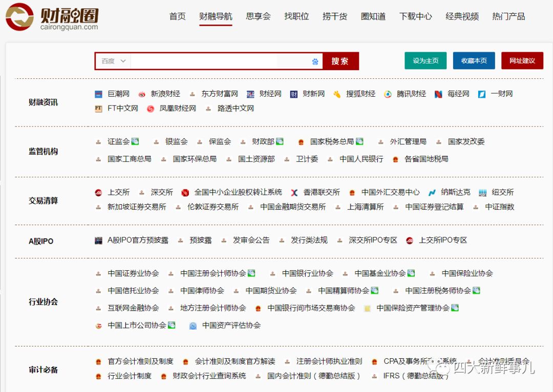The image size is (553, 392).
Task: Click the 中国资产评估协会 blue icon
Action: coord(193,325)
